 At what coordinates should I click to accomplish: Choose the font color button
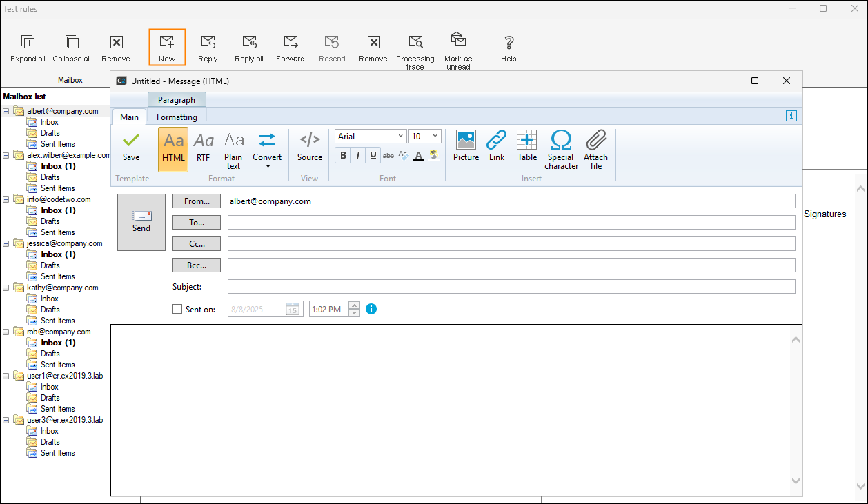tap(418, 156)
